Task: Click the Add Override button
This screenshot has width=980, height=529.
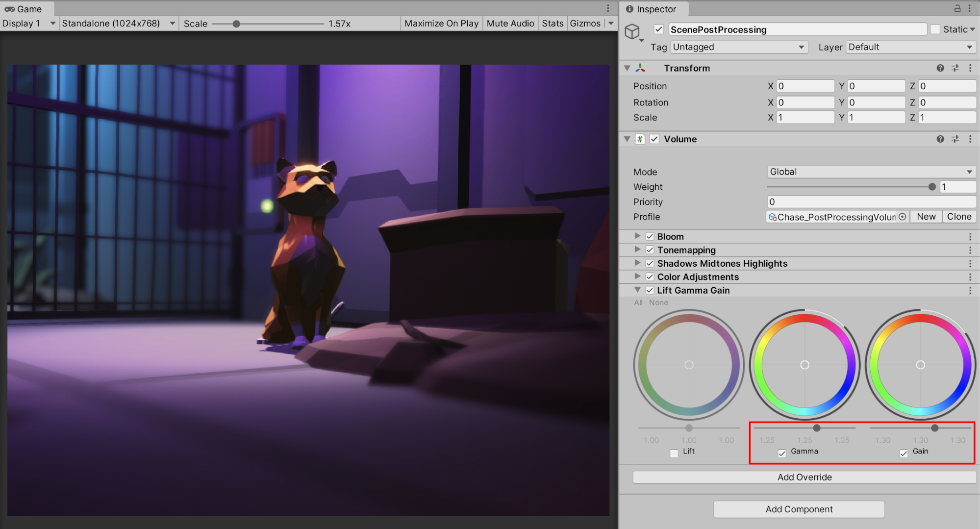Action: (804, 477)
